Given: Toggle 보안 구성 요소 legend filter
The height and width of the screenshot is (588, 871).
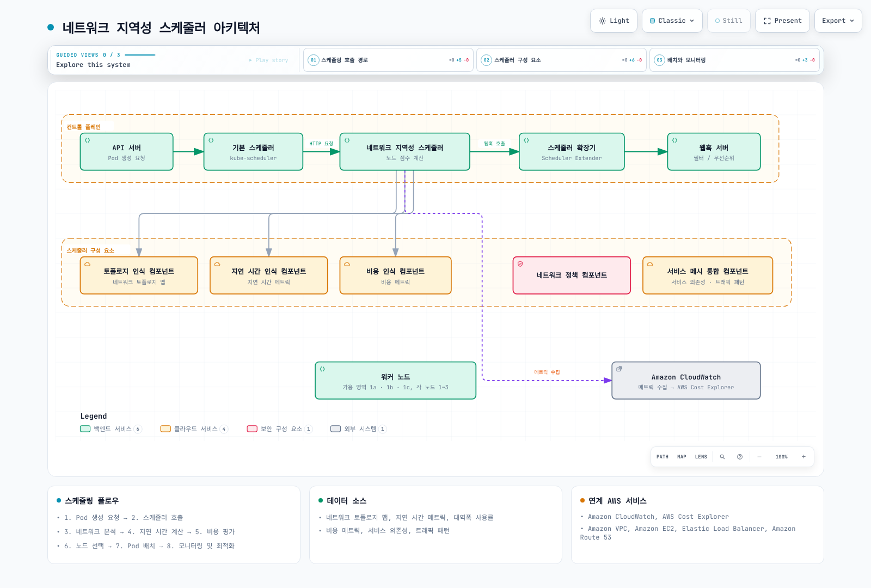Looking at the screenshot, I should click(x=280, y=429).
